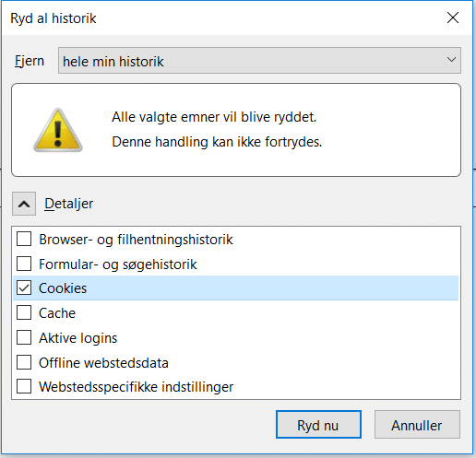Cancel with the Annuller button
Viewport: 476px width, 458px height.
click(417, 425)
